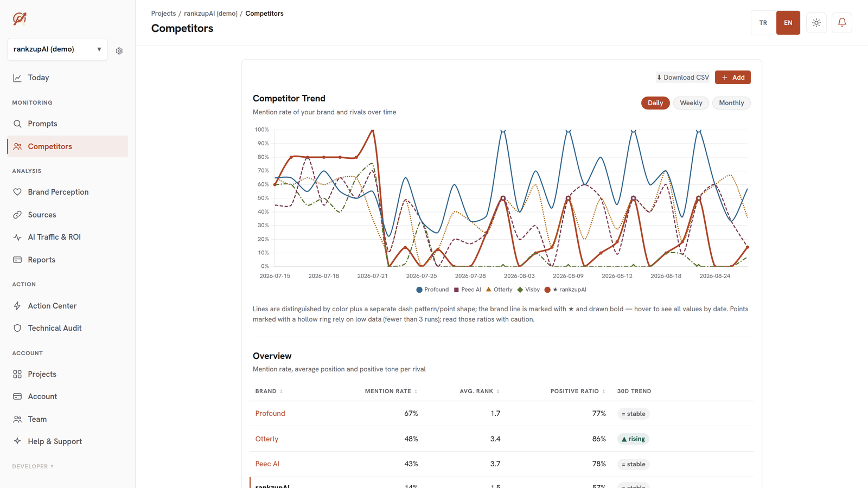This screenshot has width=868, height=488.
Task: Switch trend chart to Monthly
Action: click(x=731, y=103)
